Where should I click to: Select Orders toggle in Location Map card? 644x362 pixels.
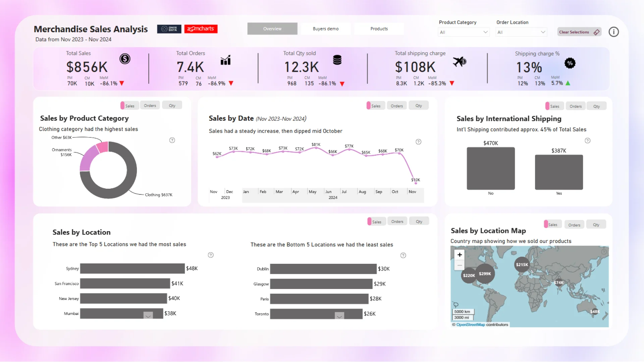click(x=574, y=225)
